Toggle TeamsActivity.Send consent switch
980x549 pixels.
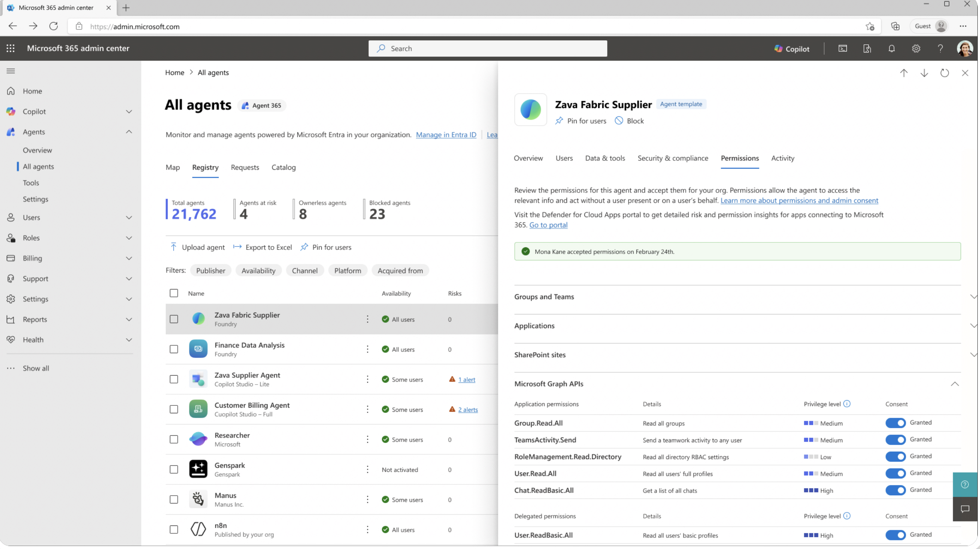(896, 439)
